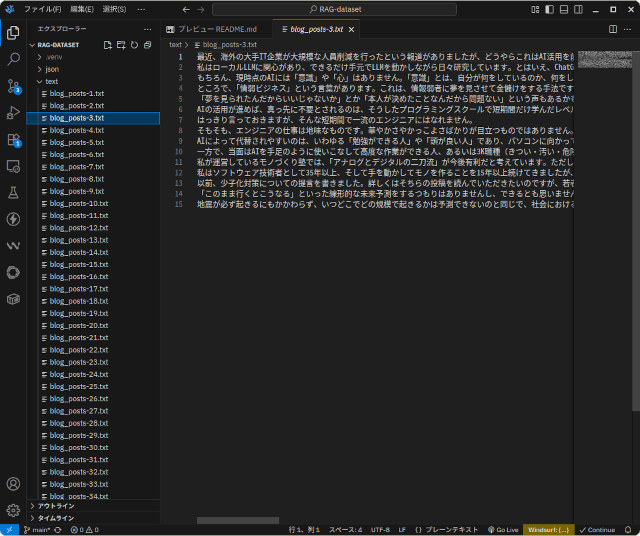This screenshot has height=536, width=640.
Task: Open blog_posts-10.txt file
Action: pos(93,203)
